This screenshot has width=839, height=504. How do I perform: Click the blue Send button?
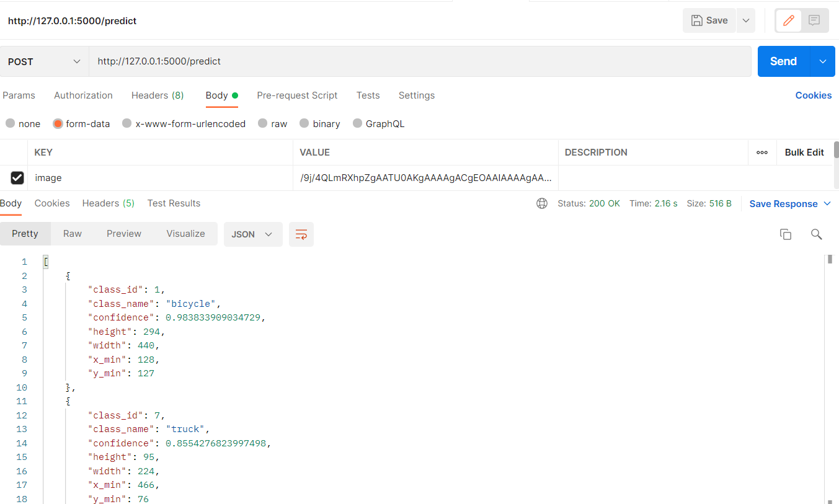[784, 61]
